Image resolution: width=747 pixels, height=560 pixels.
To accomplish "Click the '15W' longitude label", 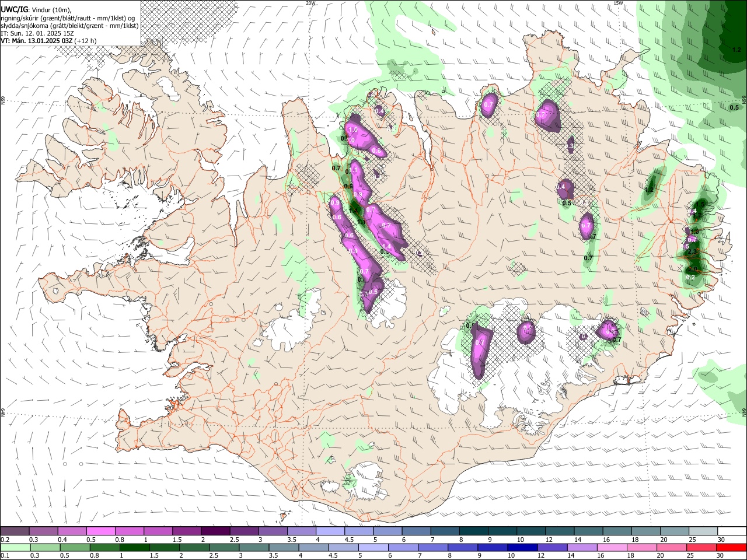I will point(618,3).
